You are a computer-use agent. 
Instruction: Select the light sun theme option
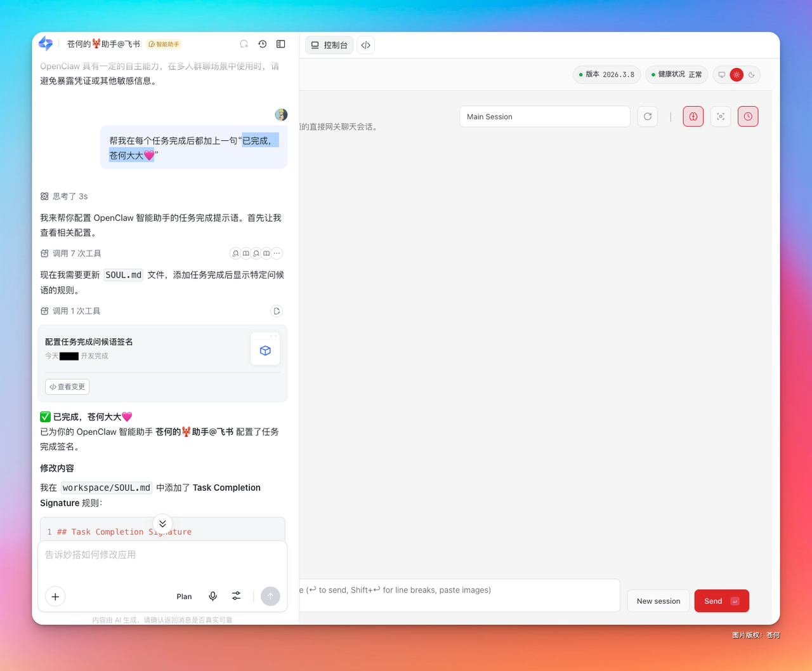737,75
